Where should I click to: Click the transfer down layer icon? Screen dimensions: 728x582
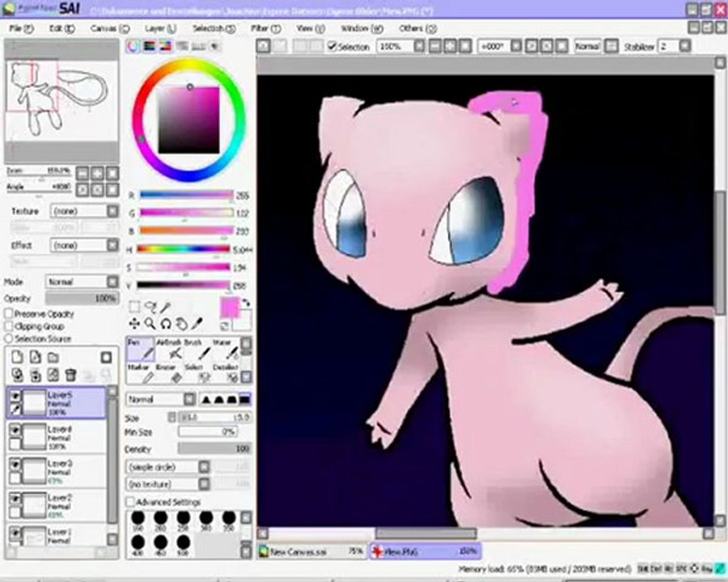[x=17, y=374]
